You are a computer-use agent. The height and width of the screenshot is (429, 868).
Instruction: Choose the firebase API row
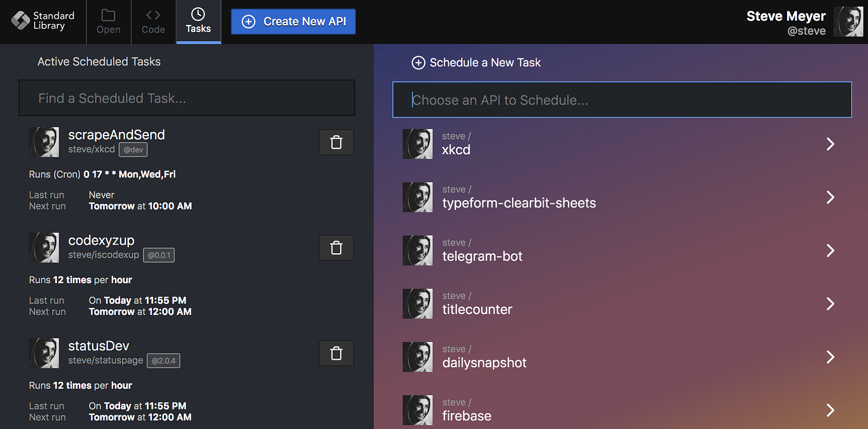tap(467, 415)
